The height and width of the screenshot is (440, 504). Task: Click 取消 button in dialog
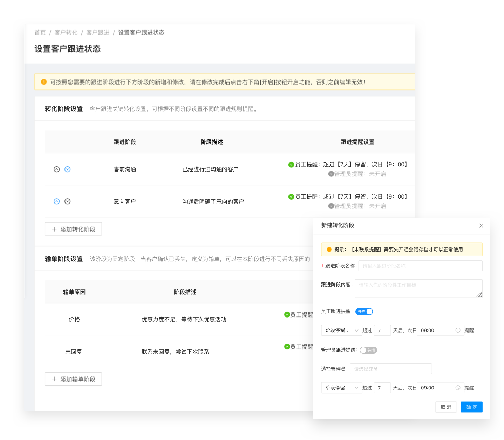446,407
